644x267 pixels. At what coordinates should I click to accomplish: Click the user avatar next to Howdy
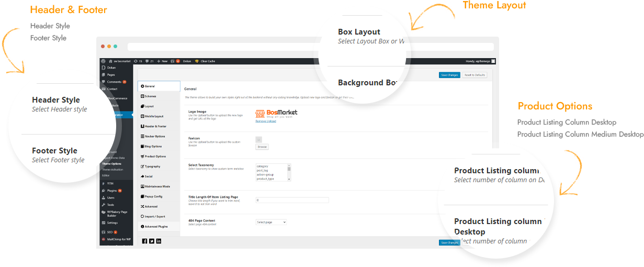coord(493,61)
